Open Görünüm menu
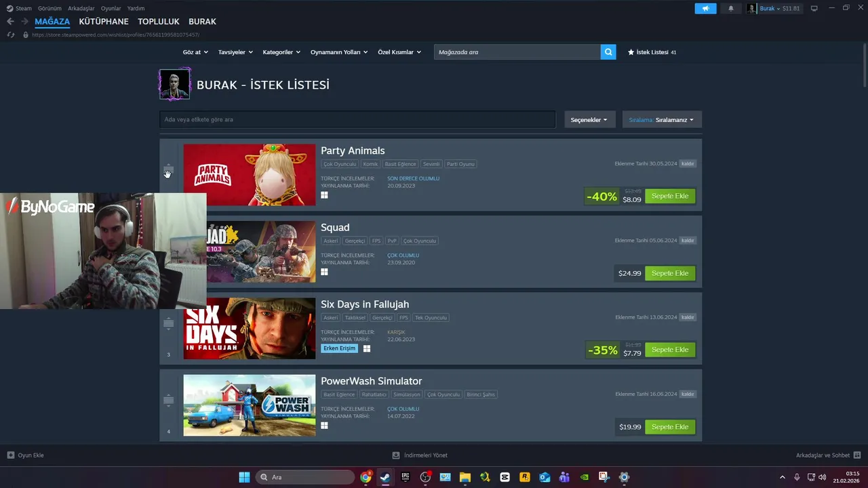Viewport: 868px width, 488px height. 50,8
